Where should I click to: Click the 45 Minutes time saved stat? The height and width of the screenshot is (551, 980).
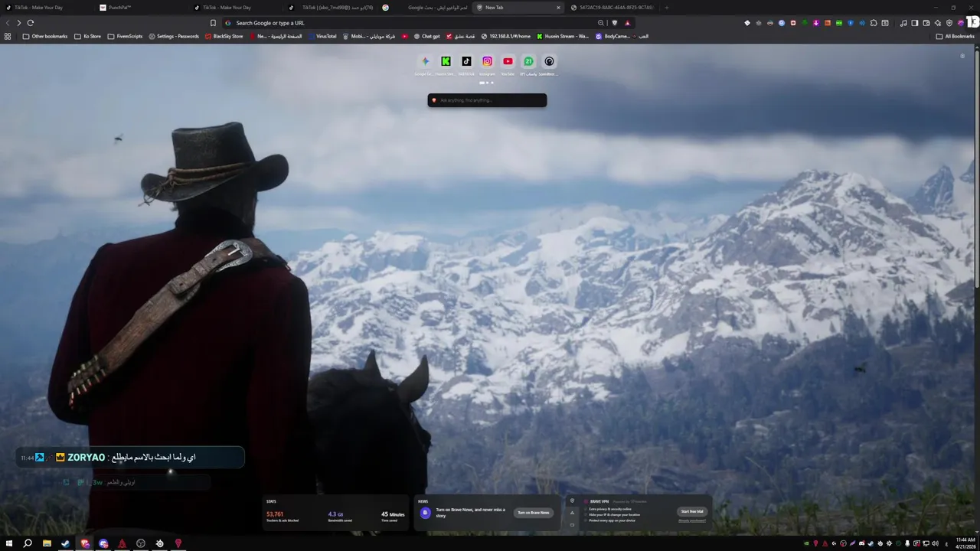click(x=393, y=516)
